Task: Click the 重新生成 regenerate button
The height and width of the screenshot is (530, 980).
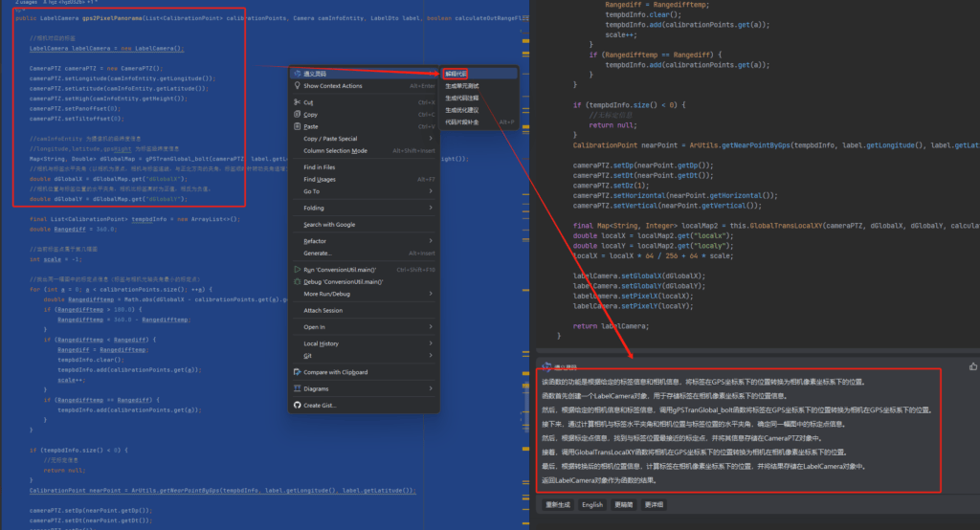Action: (x=556, y=505)
